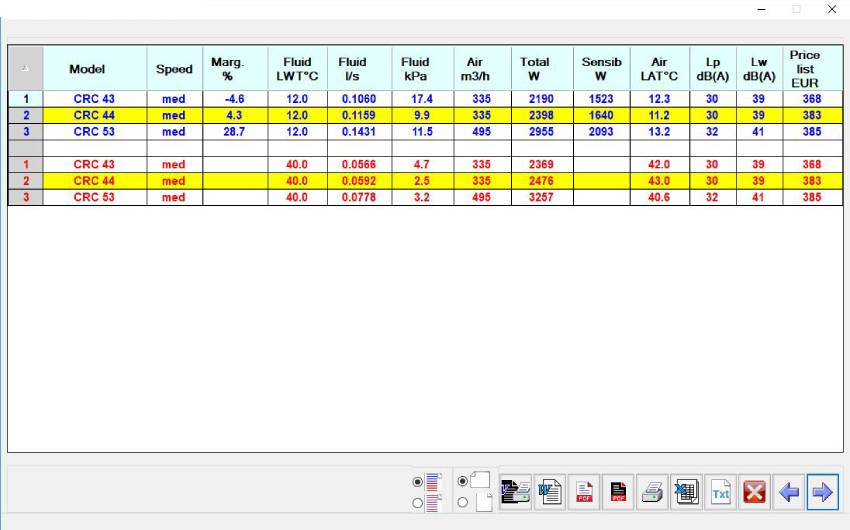The image size is (850, 530).
Task: Click the fluid flow value 0.1060
Action: (359, 99)
